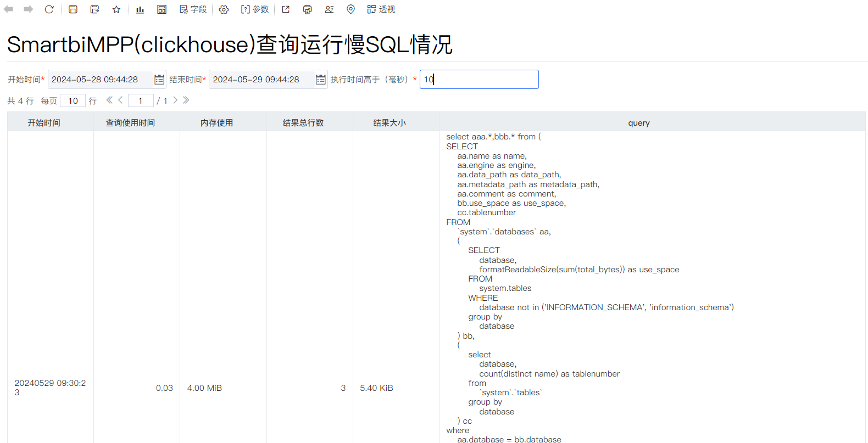Open report settings gear icon
868x443 pixels.
[224, 9]
